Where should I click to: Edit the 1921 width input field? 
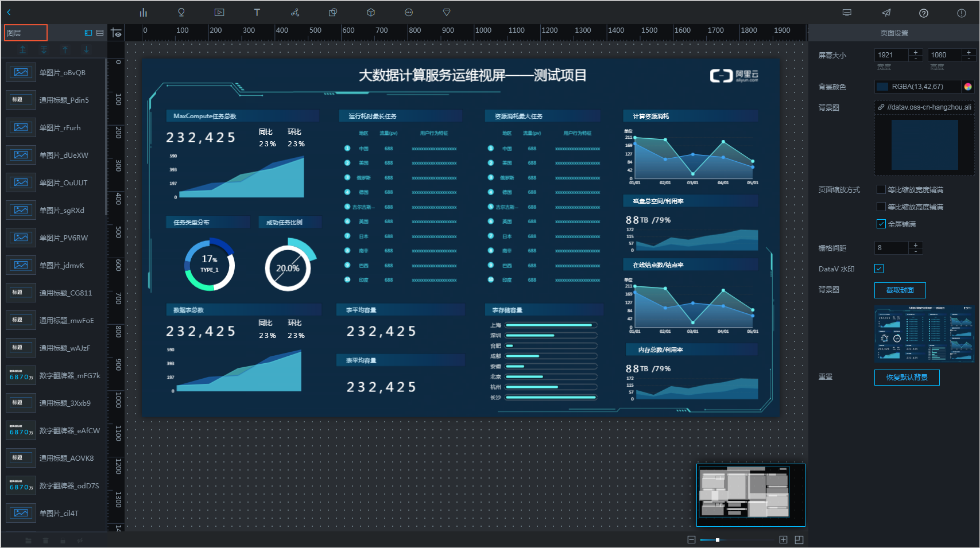(892, 55)
